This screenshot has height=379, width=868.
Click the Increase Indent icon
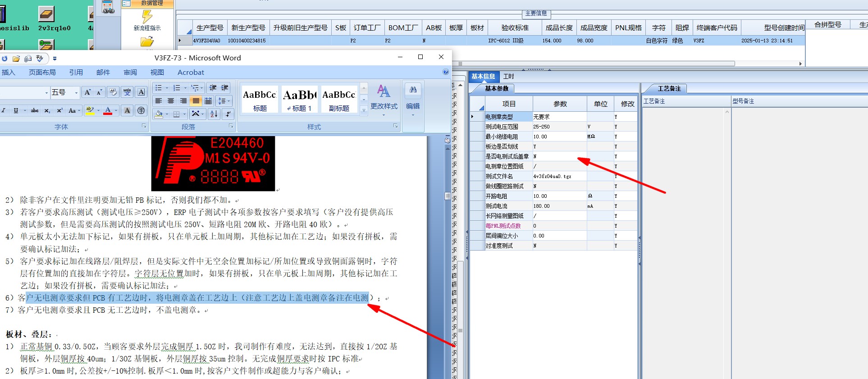(x=224, y=88)
